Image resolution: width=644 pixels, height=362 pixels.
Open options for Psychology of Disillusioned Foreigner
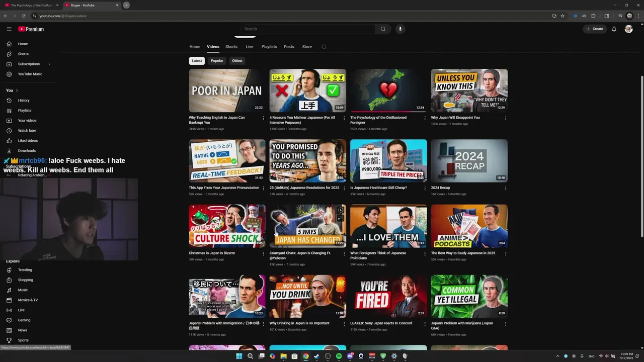tap(425, 118)
